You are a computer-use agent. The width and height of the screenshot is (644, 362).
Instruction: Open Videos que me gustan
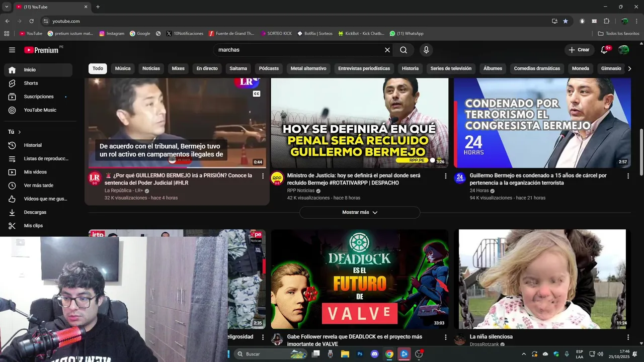click(x=38, y=199)
